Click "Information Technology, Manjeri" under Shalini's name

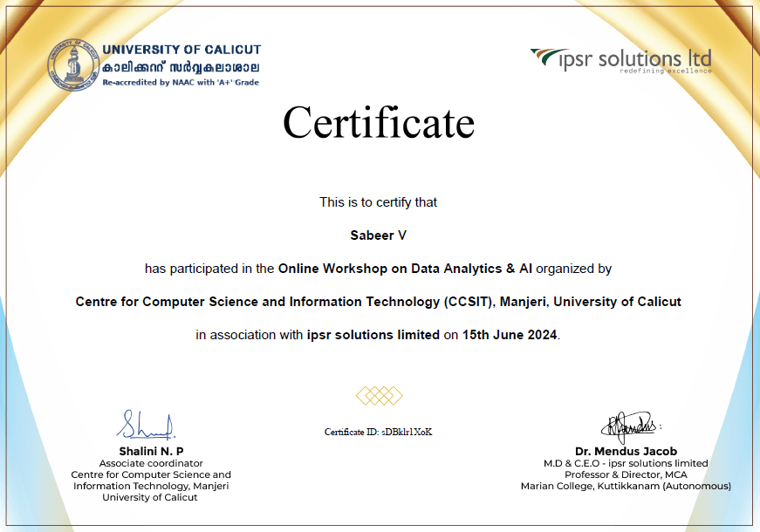[x=151, y=486]
